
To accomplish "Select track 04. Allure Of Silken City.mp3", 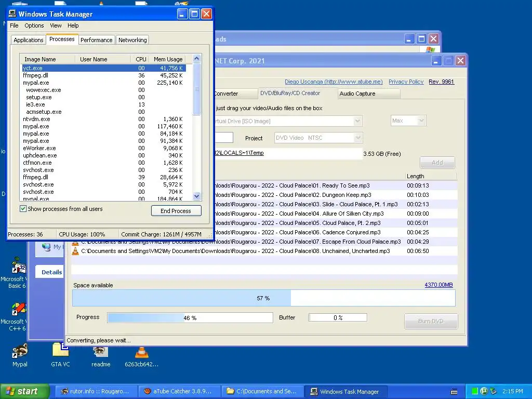I will pyautogui.click(x=336, y=214).
